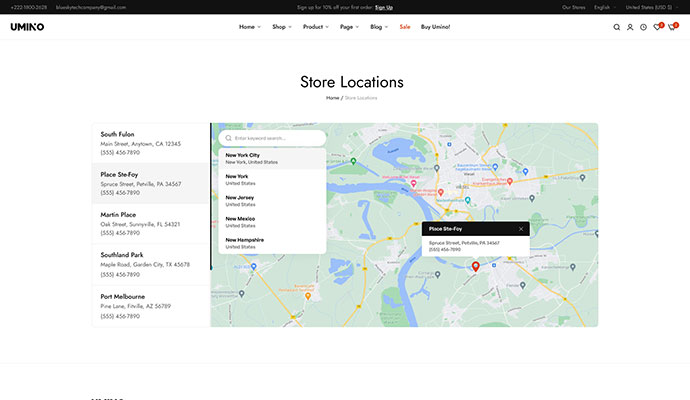The height and width of the screenshot is (400, 690).
Task: Open Buy Umino! menu item
Action: [x=435, y=27]
